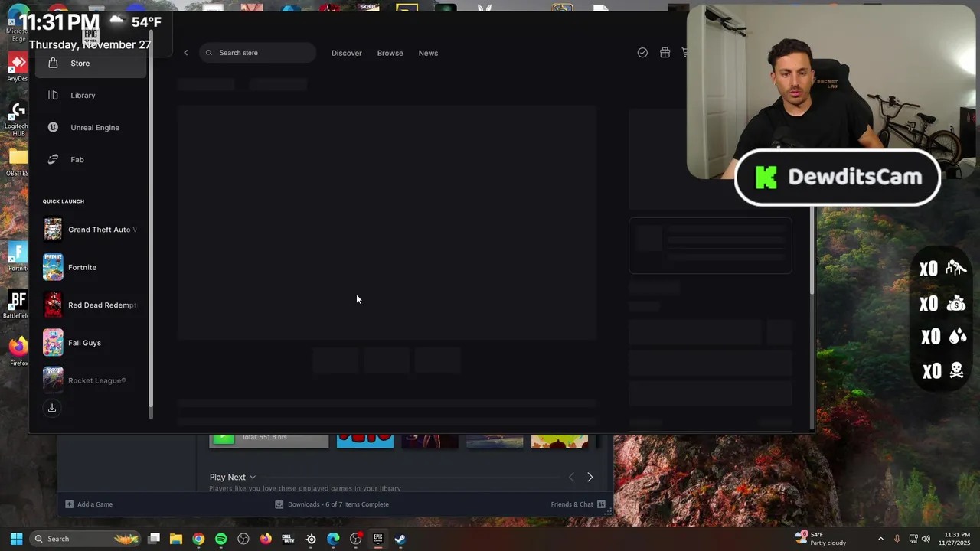Click the Unreal Engine logo icon
Image resolution: width=980 pixels, height=551 pixels.
[53, 128]
